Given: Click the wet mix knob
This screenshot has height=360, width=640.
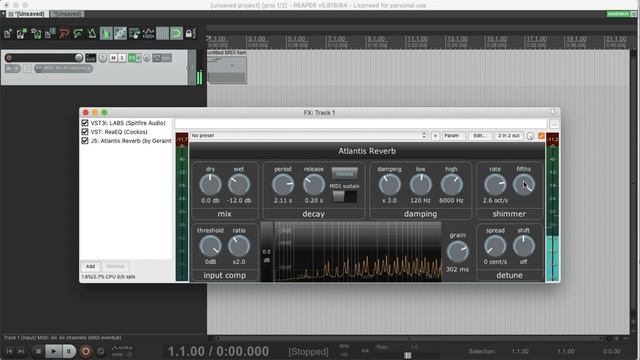Looking at the screenshot, I should (x=239, y=184).
